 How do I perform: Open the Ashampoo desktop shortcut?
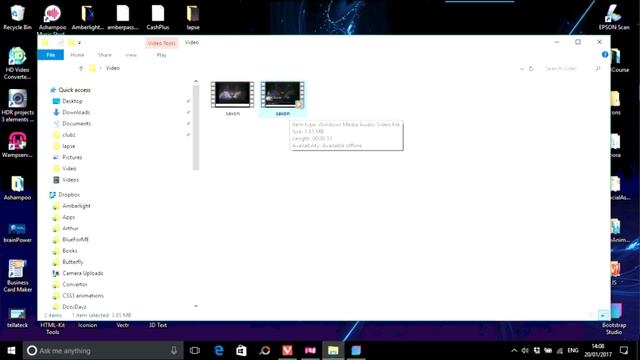17,188
